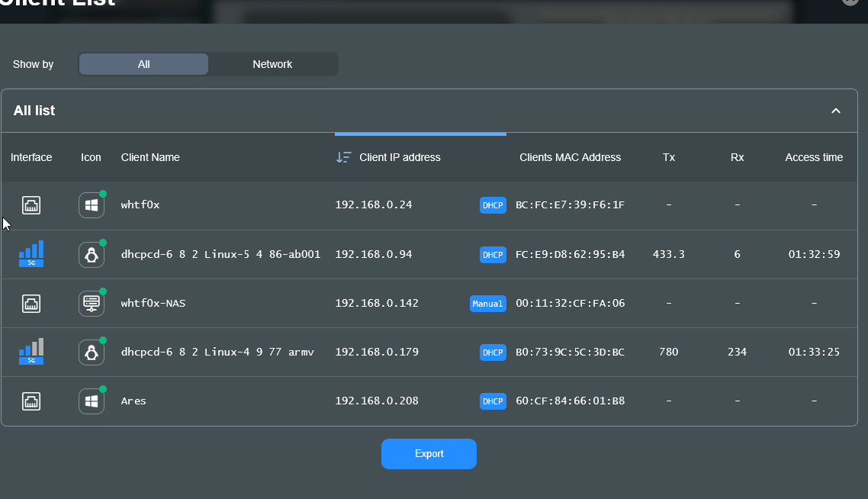The image size is (868, 499).
Task: Click the Windows device icon for whtf0x
Action: (x=92, y=205)
